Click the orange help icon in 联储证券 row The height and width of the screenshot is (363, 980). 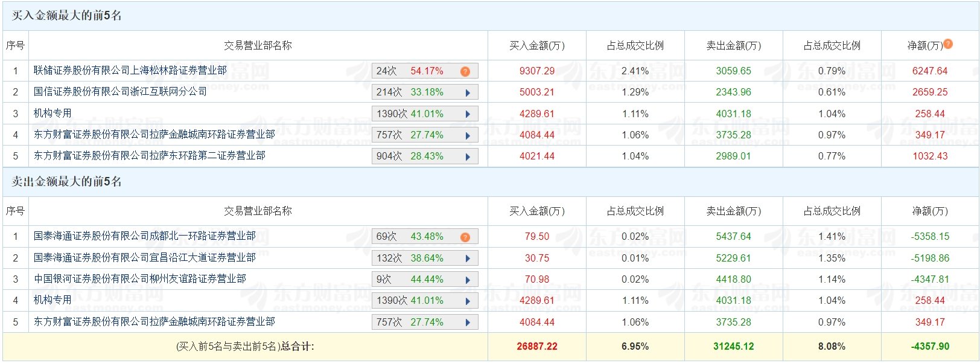(465, 71)
